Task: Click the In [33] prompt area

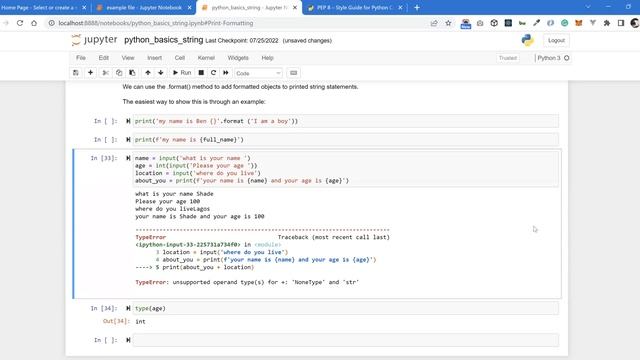Action: pyautogui.click(x=104, y=158)
